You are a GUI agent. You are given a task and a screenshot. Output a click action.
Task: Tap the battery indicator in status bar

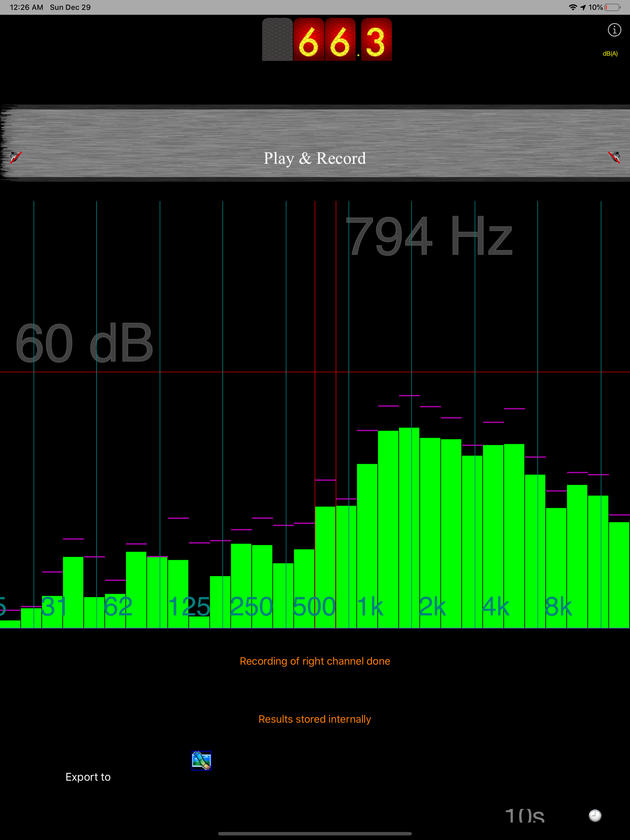point(612,7)
